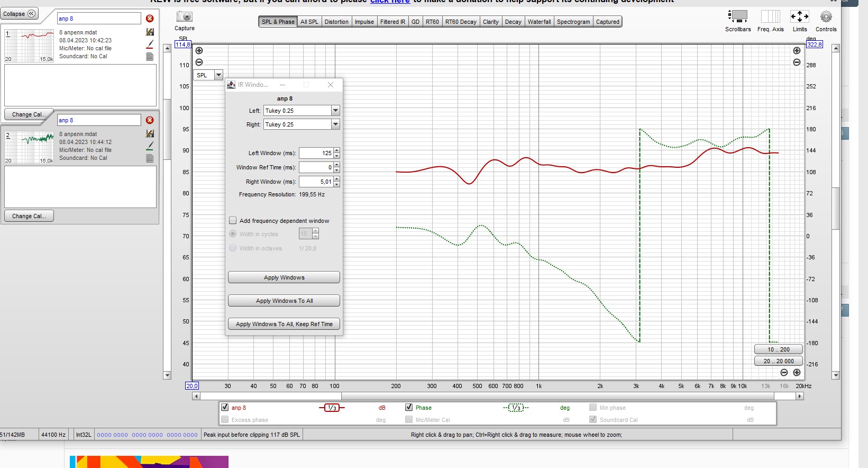Select the Width in cycles radio button

pos(233,233)
